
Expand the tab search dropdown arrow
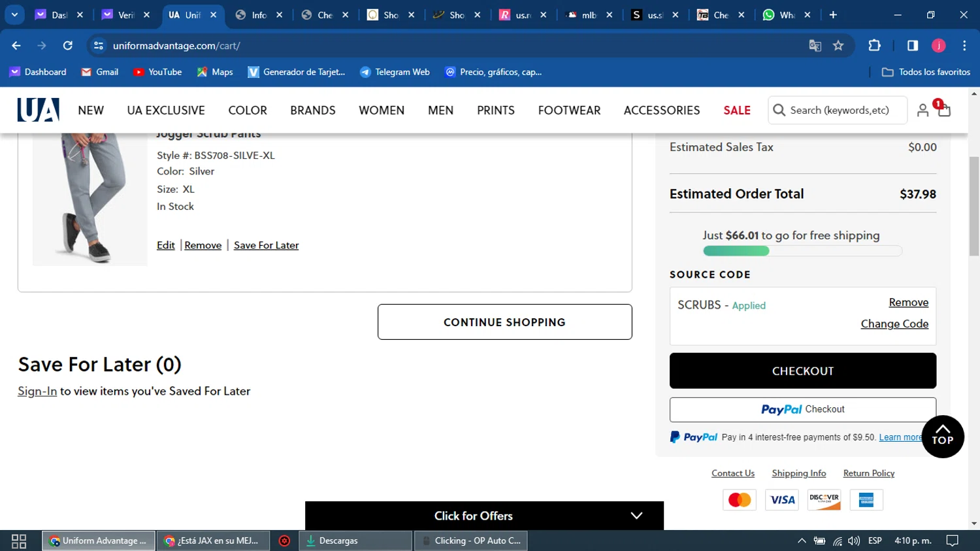14,14
